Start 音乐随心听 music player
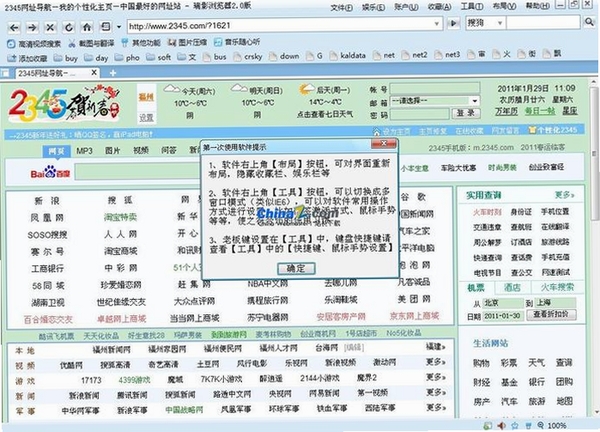 (237, 42)
